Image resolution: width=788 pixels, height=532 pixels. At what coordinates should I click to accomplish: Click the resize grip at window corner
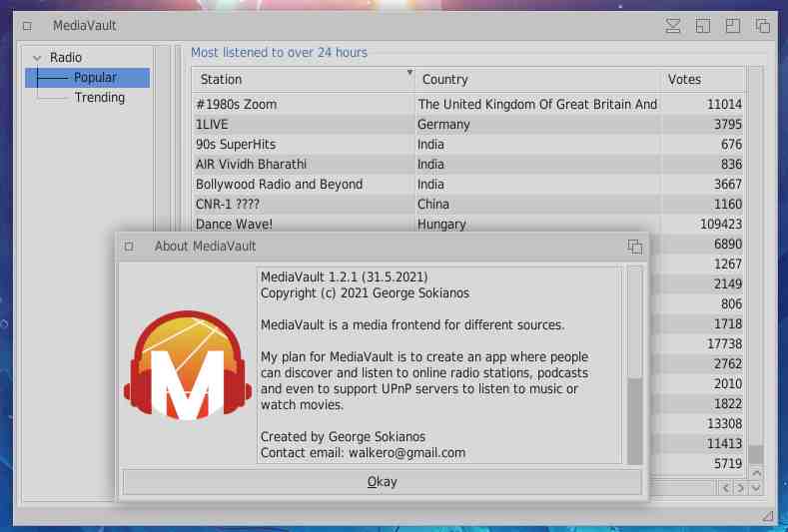[767, 515]
